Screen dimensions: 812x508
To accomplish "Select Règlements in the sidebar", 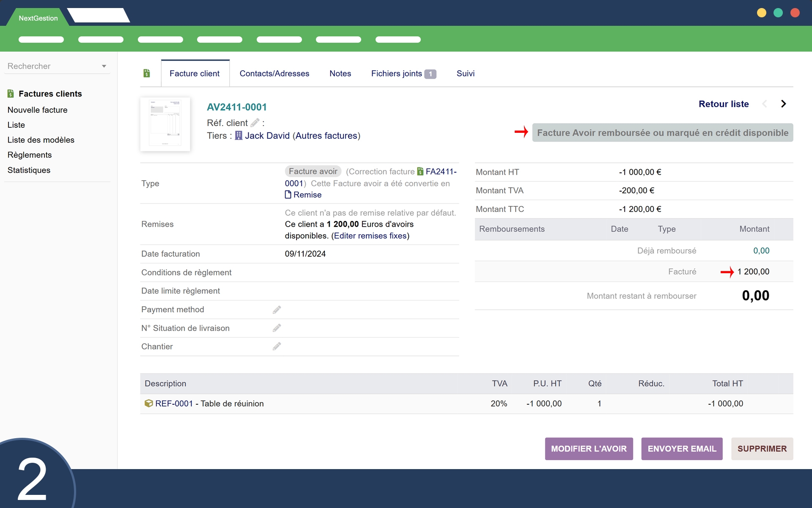I will (x=30, y=155).
